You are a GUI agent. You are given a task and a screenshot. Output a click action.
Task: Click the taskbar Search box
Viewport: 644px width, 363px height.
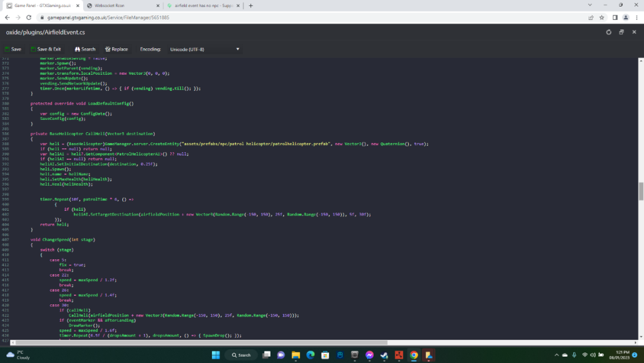[x=241, y=355]
